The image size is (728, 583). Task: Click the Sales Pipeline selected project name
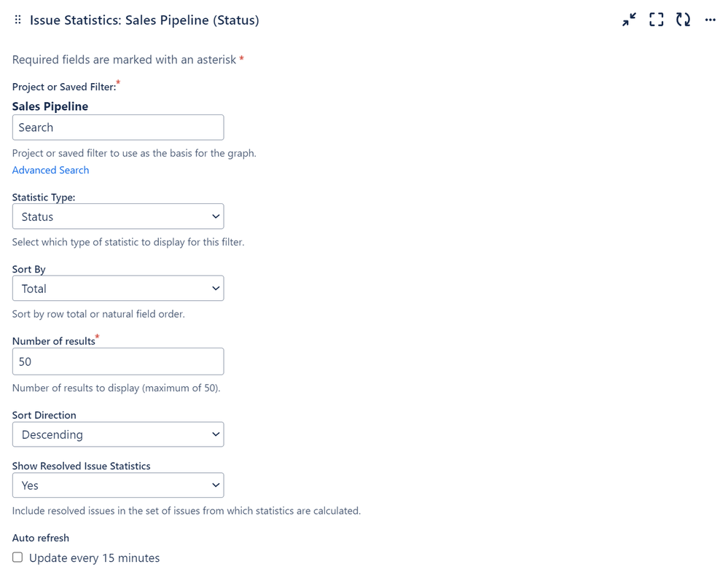click(x=50, y=106)
